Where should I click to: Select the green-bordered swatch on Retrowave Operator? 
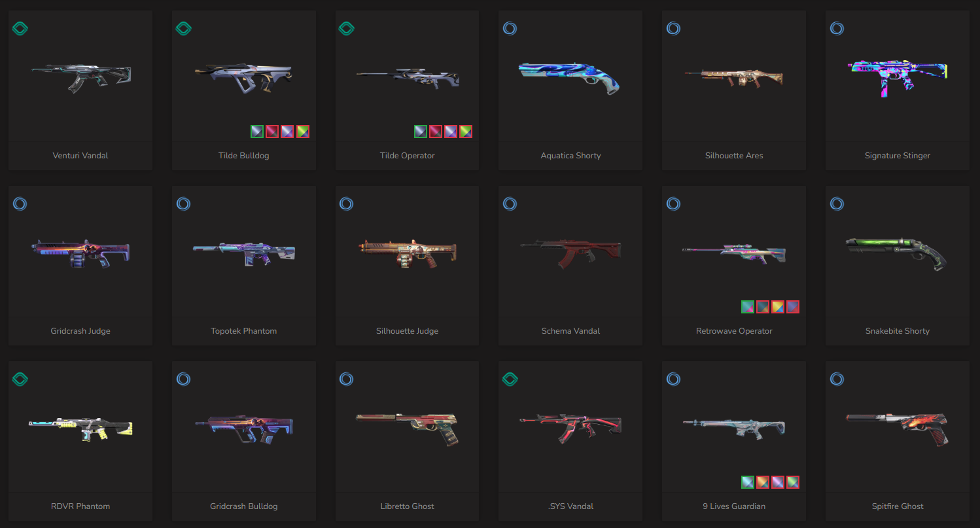(x=748, y=307)
